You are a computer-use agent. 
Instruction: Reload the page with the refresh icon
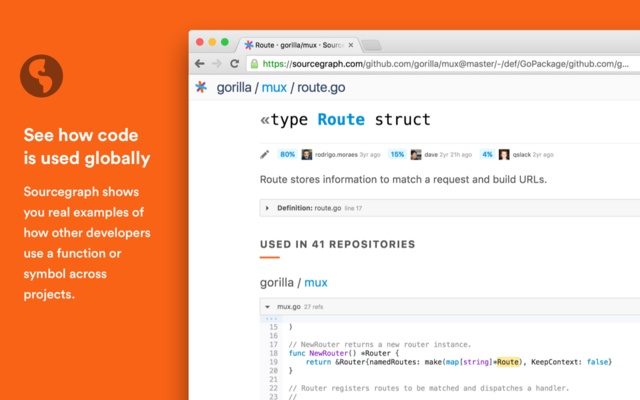click(x=234, y=64)
